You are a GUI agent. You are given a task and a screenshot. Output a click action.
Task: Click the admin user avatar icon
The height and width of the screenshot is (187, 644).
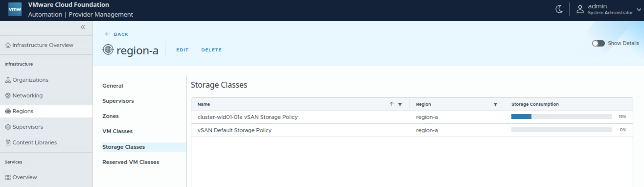[x=580, y=9]
